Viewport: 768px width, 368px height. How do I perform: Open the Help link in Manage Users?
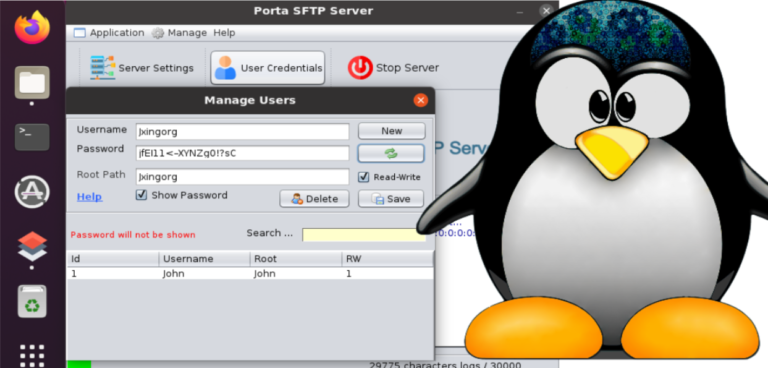(x=90, y=197)
